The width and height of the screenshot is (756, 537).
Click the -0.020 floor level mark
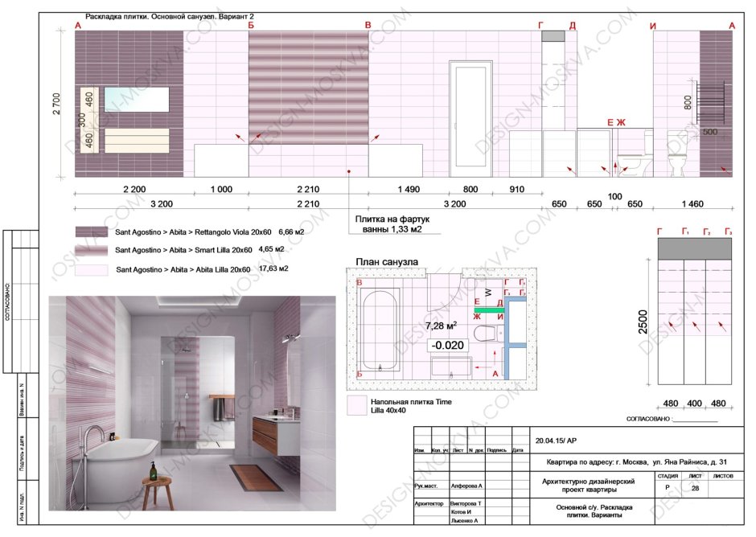(x=446, y=345)
